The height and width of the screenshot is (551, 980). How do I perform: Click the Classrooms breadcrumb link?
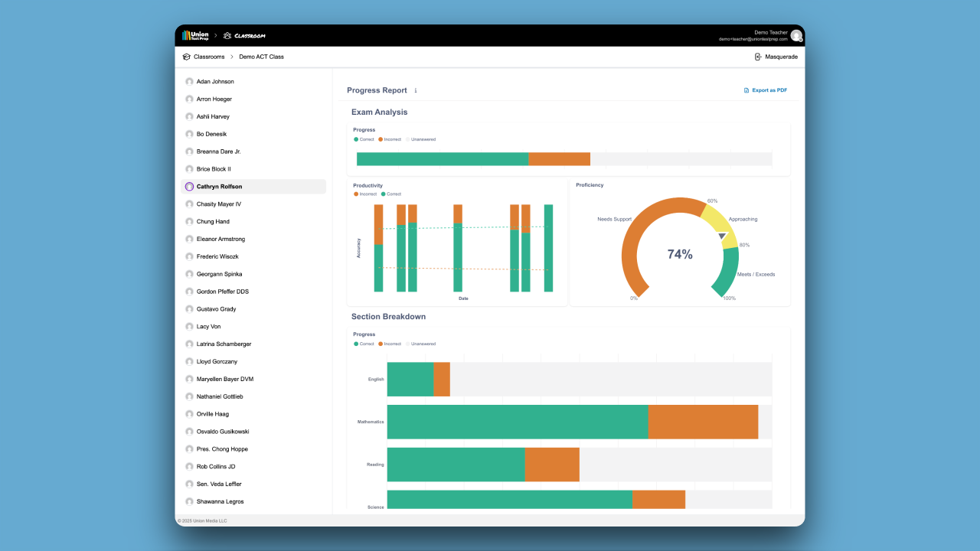click(209, 57)
